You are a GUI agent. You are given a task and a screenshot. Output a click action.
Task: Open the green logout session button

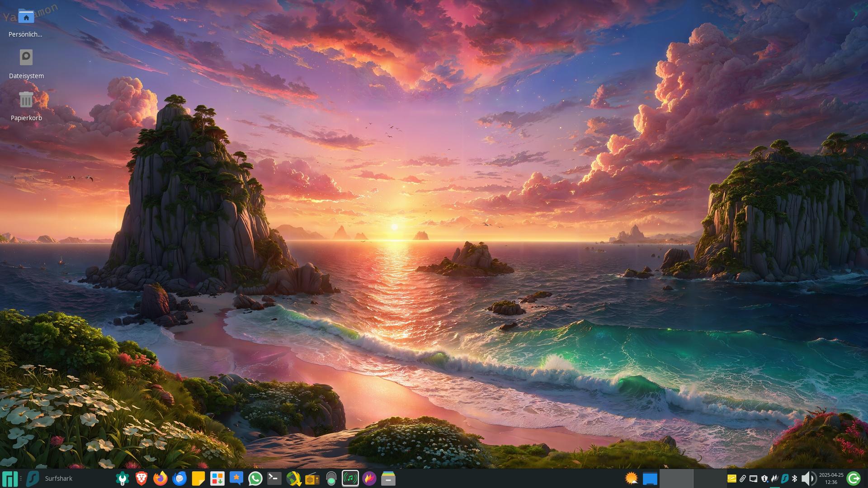(x=854, y=479)
